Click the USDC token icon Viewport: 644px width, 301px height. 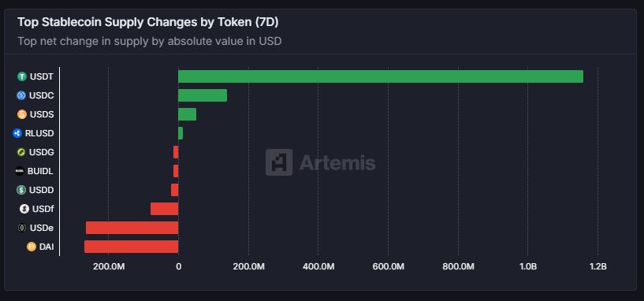coord(21,95)
